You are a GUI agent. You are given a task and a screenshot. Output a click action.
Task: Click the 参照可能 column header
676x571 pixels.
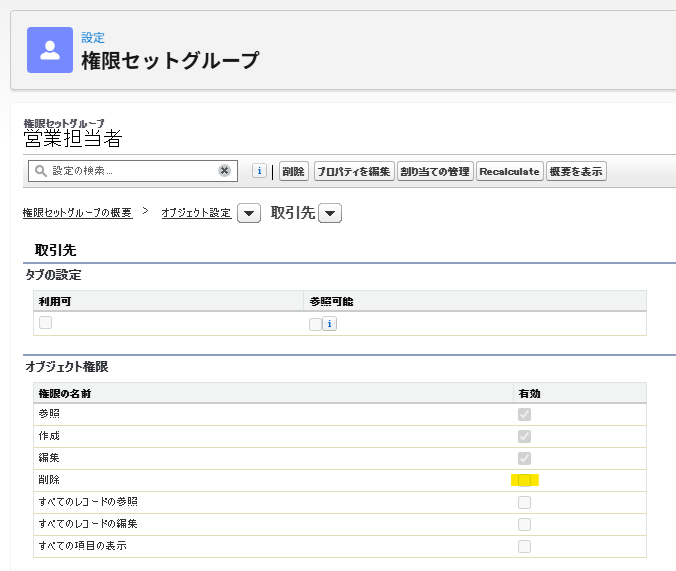point(331,301)
